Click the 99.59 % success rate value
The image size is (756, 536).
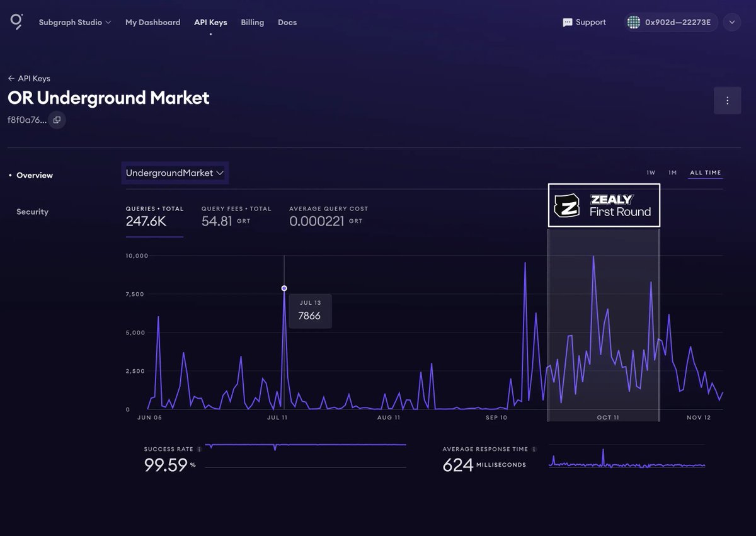[x=170, y=465]
